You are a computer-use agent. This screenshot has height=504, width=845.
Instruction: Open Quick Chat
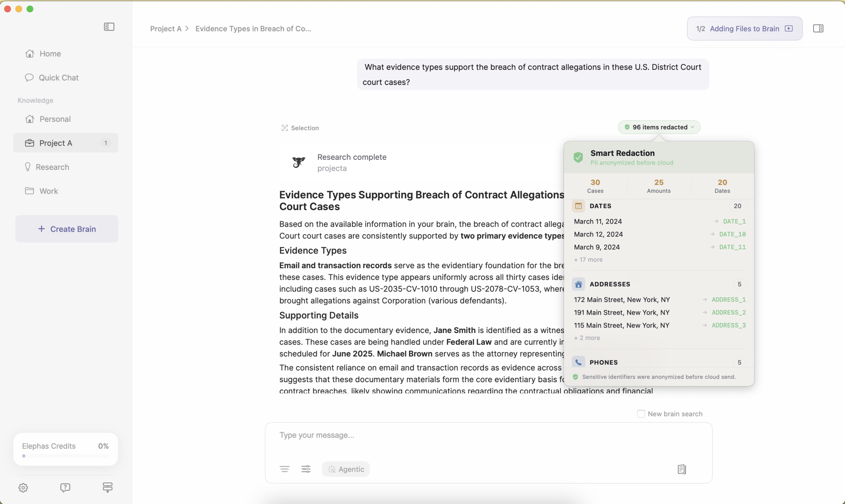pyautogui.click(x=58, y=78)
